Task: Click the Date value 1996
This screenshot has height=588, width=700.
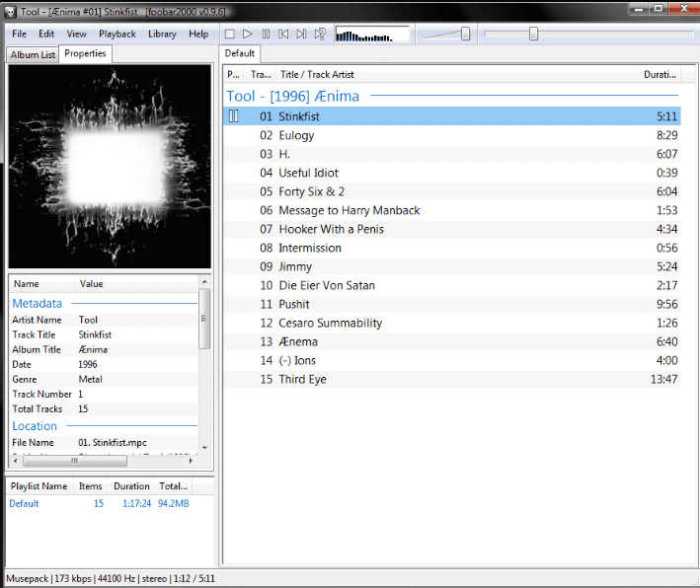Action: [88, 364]
